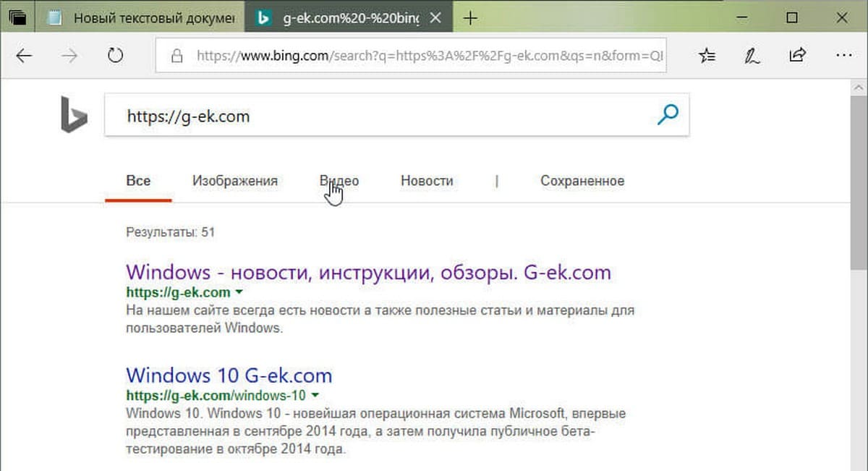Click the address bar URL field
The height and width of the screenshot is (471, 868).
tap(412, 56)
